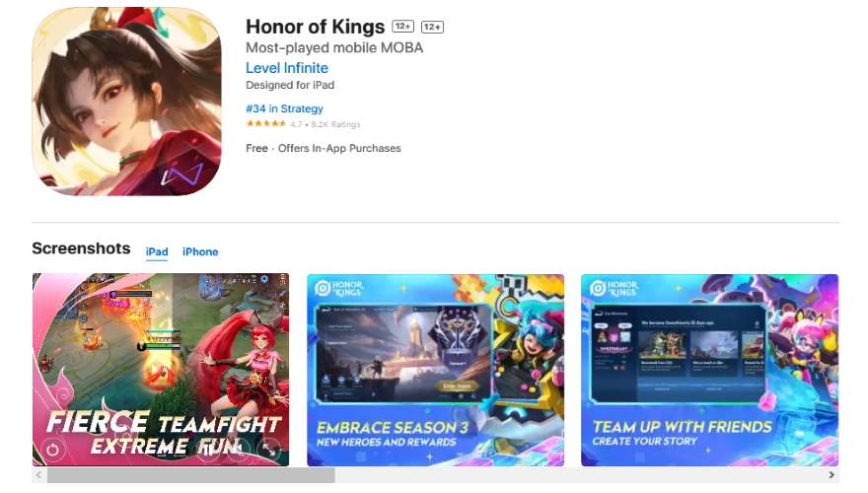The image size is (868, 493).
Task: Open the #34 in Strategy chart link
Action: pos(284,108)
